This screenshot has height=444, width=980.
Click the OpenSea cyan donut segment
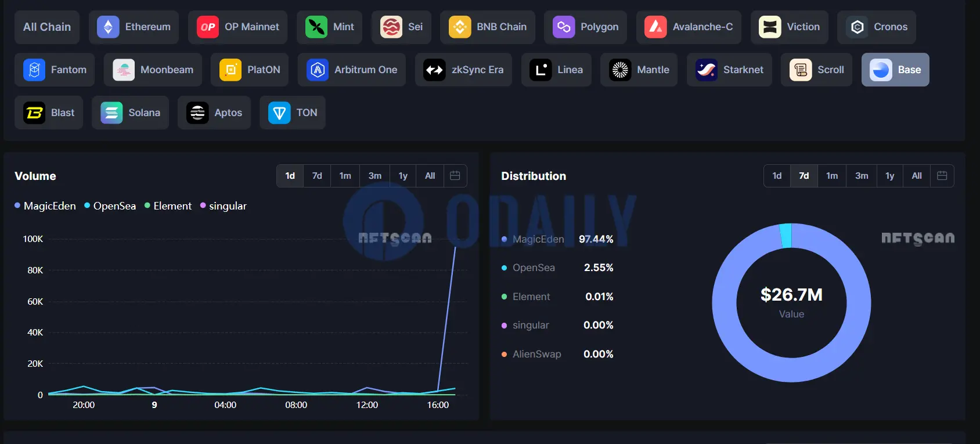tap(786, 236)
